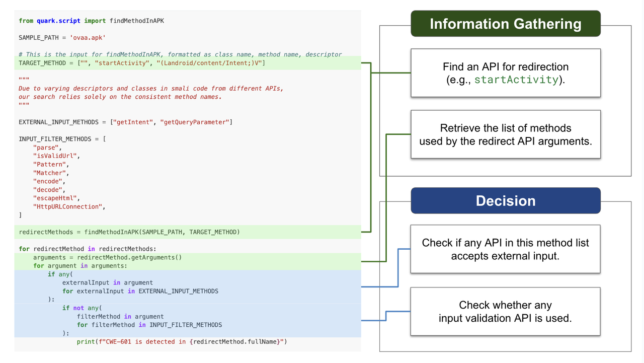Click the Decision header
644x363 pixels.
pos(506,200)
